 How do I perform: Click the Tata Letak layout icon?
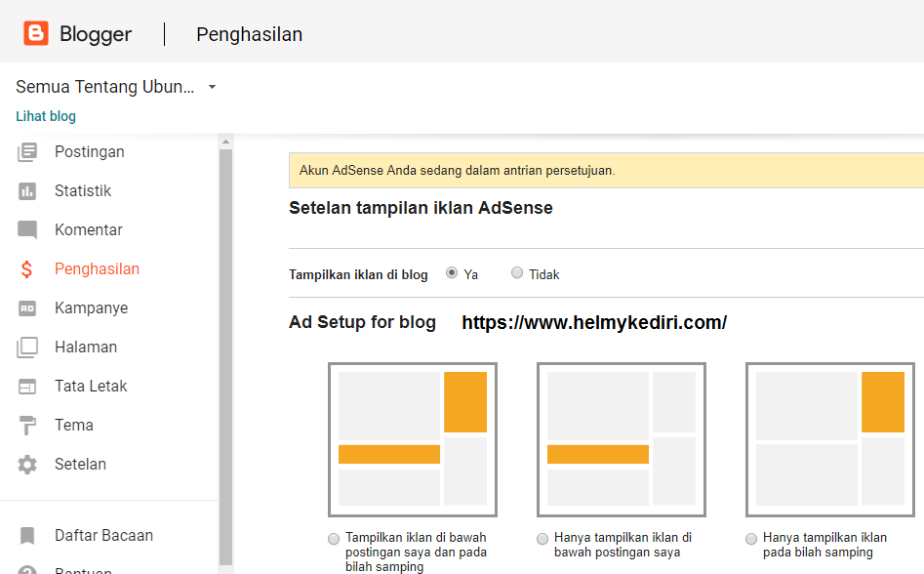27,386
